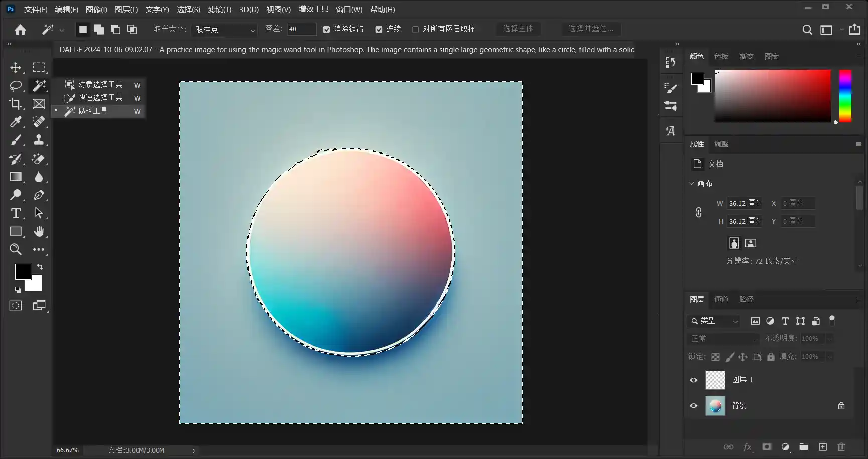The image size is (868, 459).
Task: Choose New Selection mode icon
Action: (x=83, y=29)
